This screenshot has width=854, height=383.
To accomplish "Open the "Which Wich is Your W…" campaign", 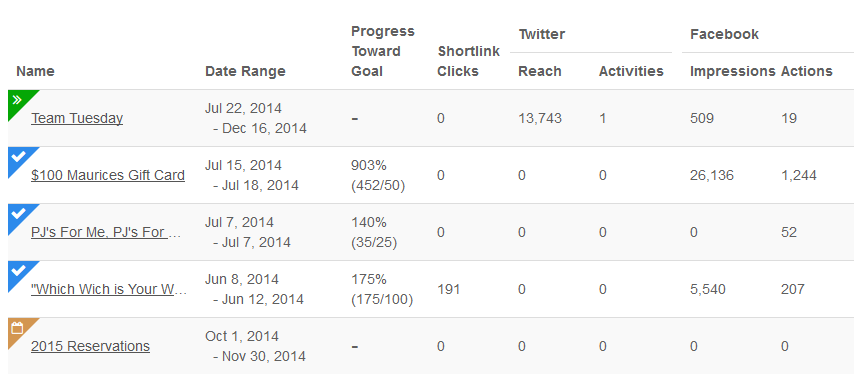I will pyautogui.click(x=109, y=289).
